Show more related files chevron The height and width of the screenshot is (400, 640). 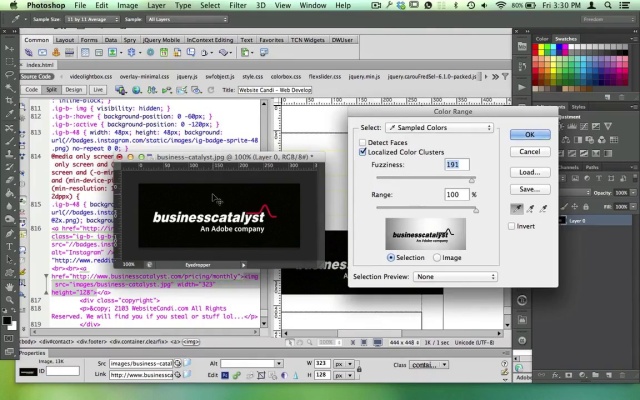point(495,76)
